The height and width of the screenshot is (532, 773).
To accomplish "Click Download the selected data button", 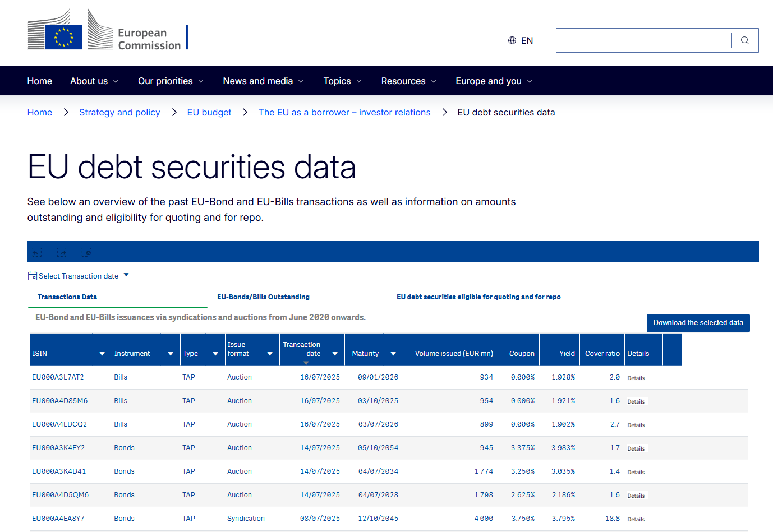I will pyautogui.click(x=698, y=323).
